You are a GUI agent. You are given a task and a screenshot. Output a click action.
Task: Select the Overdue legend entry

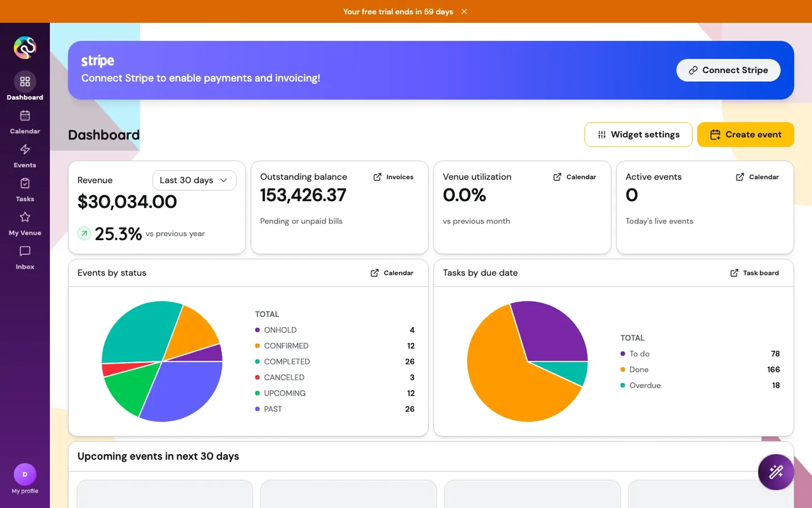700,386
